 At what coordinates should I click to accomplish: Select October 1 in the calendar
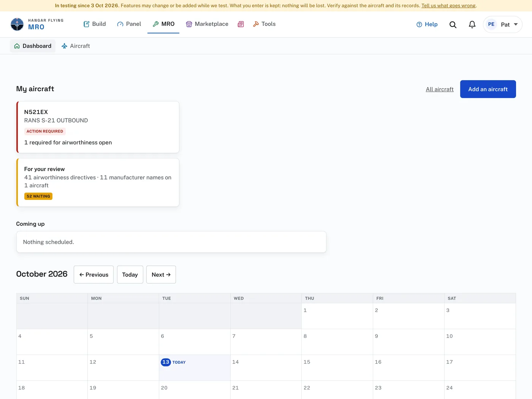pyautogui.click(x=337, y=316)
